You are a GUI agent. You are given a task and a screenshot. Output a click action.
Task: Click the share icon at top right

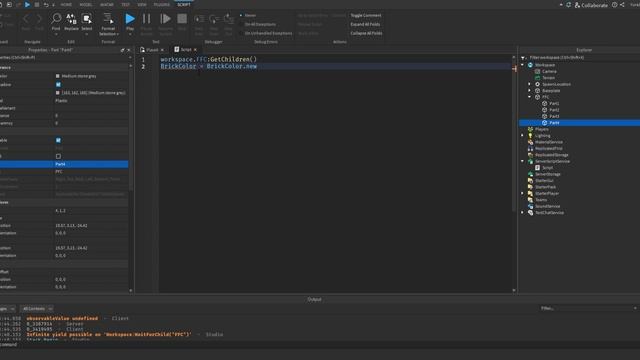tap(622, 5)
